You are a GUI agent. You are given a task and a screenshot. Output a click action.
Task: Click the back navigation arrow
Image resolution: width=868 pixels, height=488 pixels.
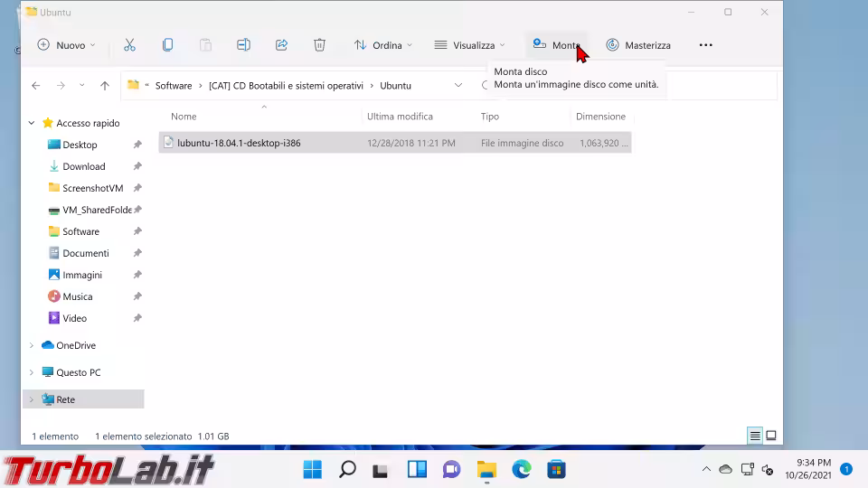tap(36, 86)
